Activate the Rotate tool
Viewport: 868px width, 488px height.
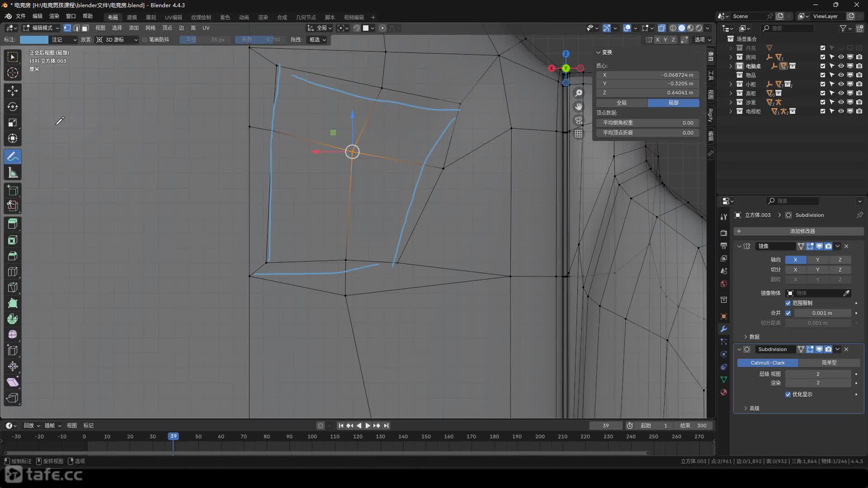13,107
